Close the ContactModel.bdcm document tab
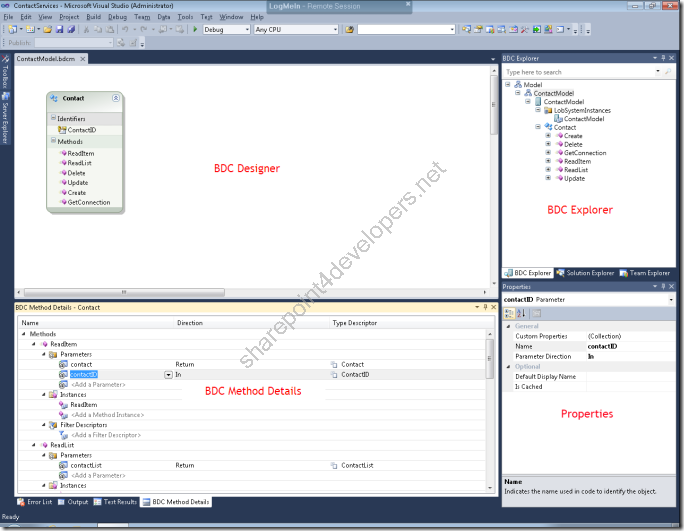The image size is (684, 531). coord(82,59)
